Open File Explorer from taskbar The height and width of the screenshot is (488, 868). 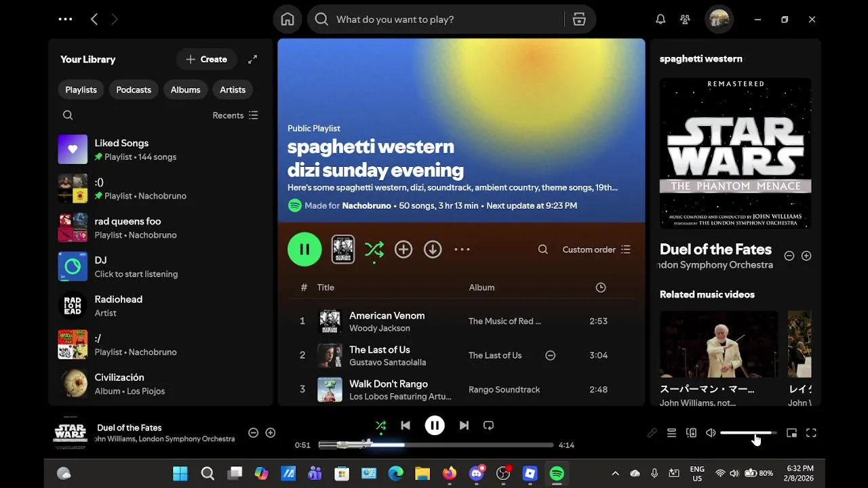(422, 473)
